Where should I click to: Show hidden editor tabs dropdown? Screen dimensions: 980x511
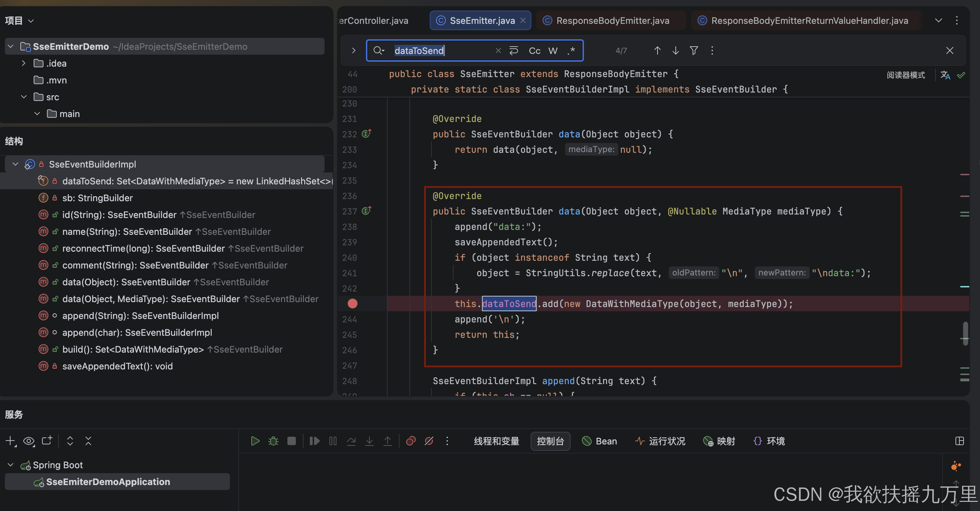(x=939, y=21)
